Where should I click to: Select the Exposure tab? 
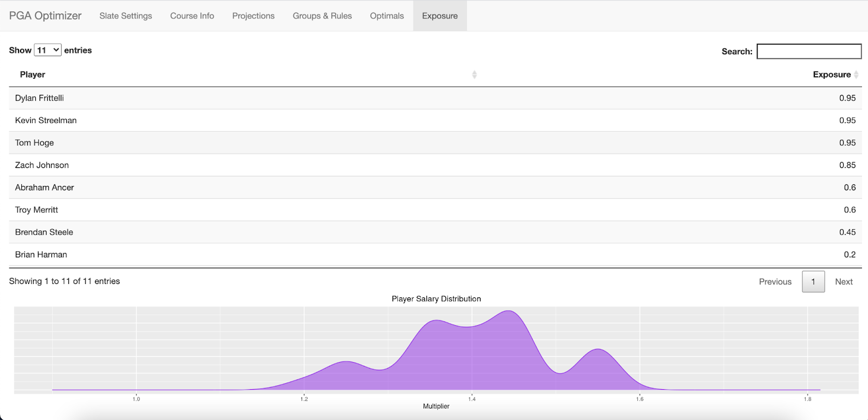pos(440,16)
